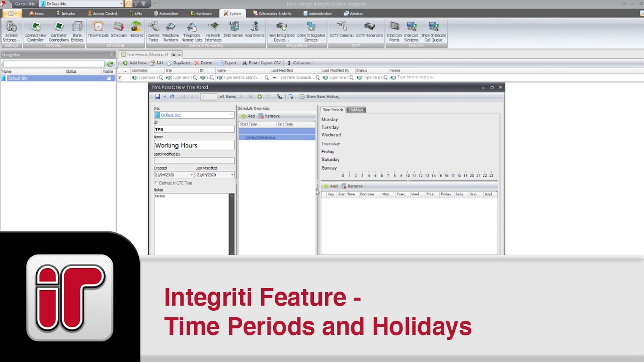Click the ID field TP0

194,129
